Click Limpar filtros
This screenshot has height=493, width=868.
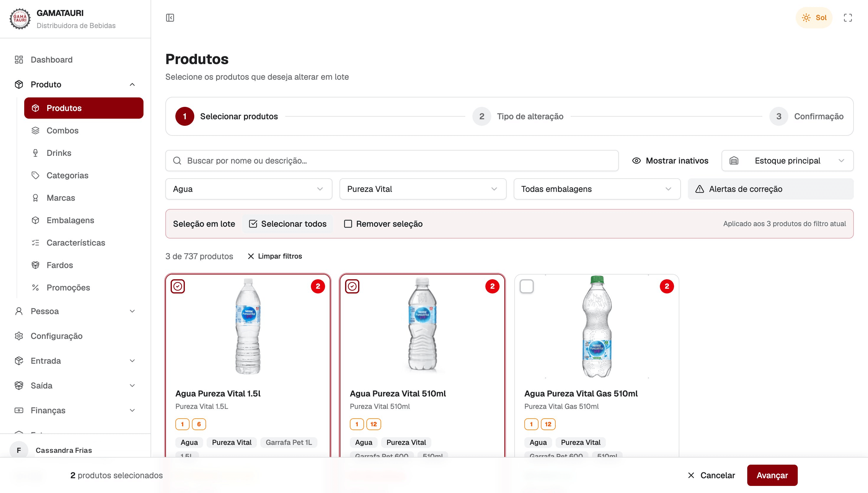pyautogui.click(x=275, y=256)
